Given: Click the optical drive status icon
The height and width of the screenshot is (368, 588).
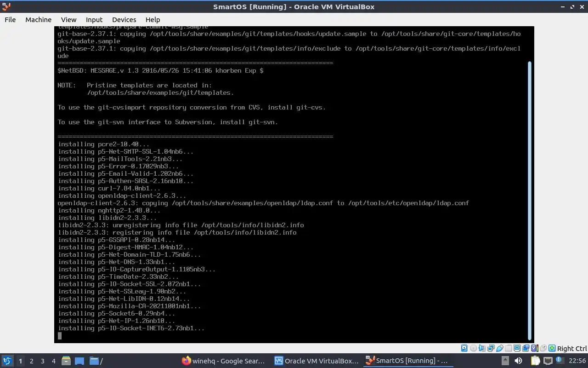Looking at the screenshot, I should click(x=473, y=348).
